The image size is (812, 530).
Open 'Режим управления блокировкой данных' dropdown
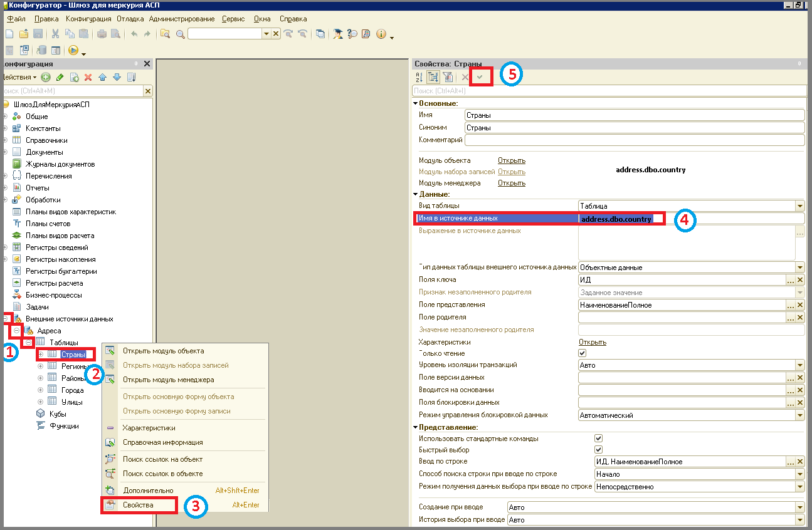coord(799,415)
